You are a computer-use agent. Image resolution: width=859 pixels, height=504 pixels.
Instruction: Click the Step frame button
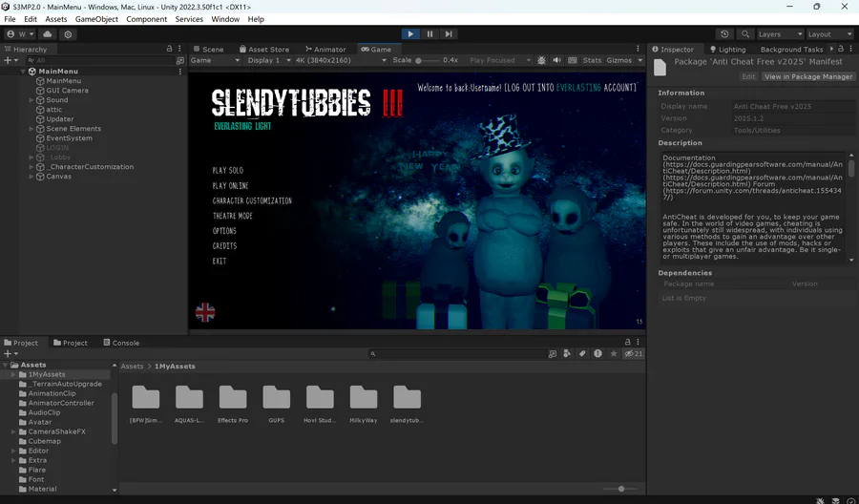[x=448, y=34]
